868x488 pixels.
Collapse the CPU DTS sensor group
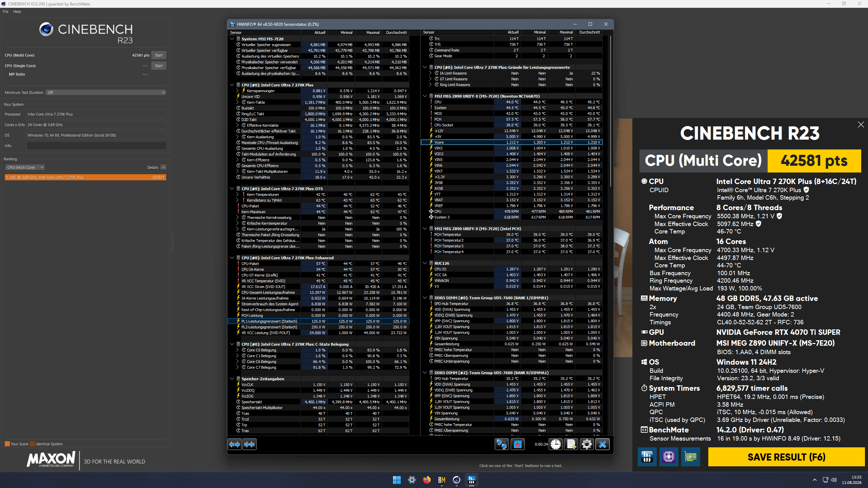click(x=232, y=189)
